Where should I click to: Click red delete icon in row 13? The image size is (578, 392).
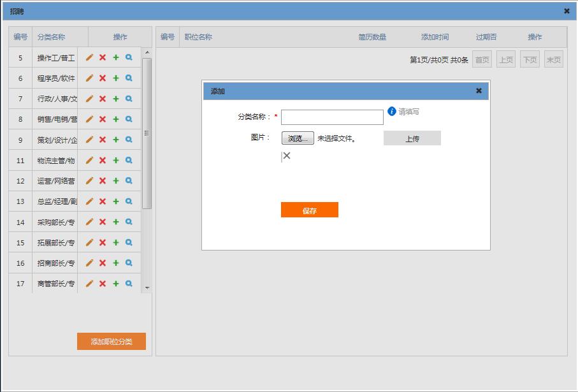click(103, 201)
